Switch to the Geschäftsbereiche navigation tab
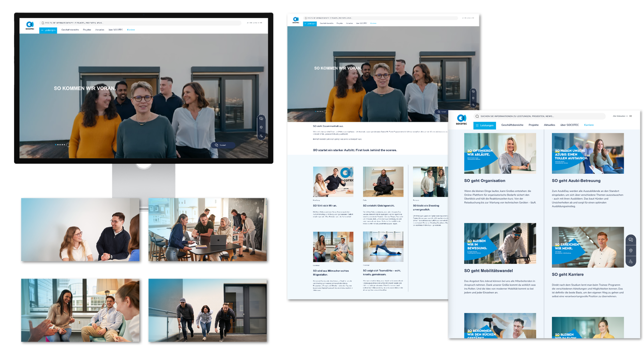The image size is (644, 346). [514, 125]
